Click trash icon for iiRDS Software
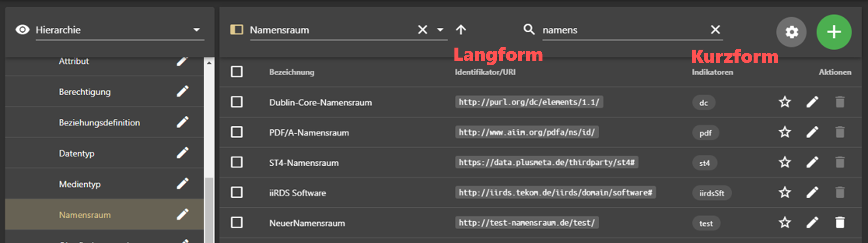The width and height of the screenshot is (868, 243). (840, 192)
